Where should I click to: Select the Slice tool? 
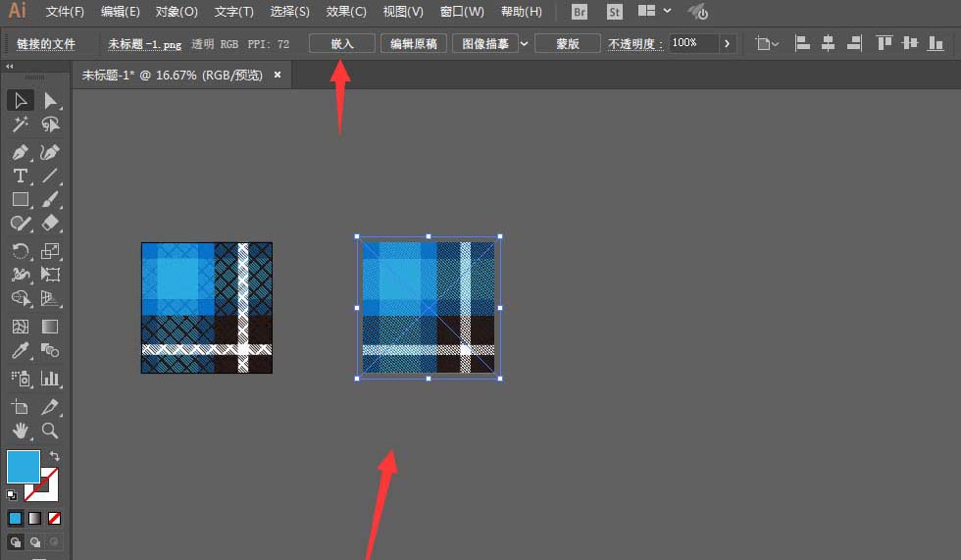(50, 407)
